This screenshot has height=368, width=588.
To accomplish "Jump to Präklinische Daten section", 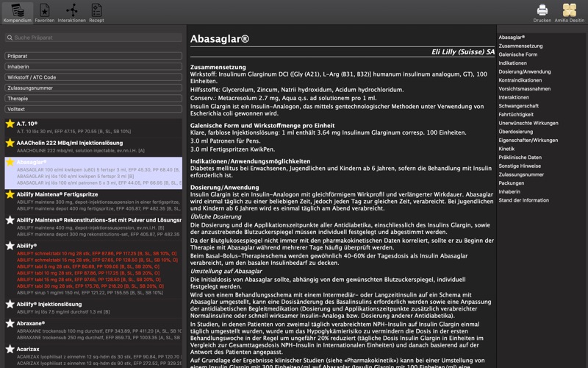I will click(x=520, y=158).
